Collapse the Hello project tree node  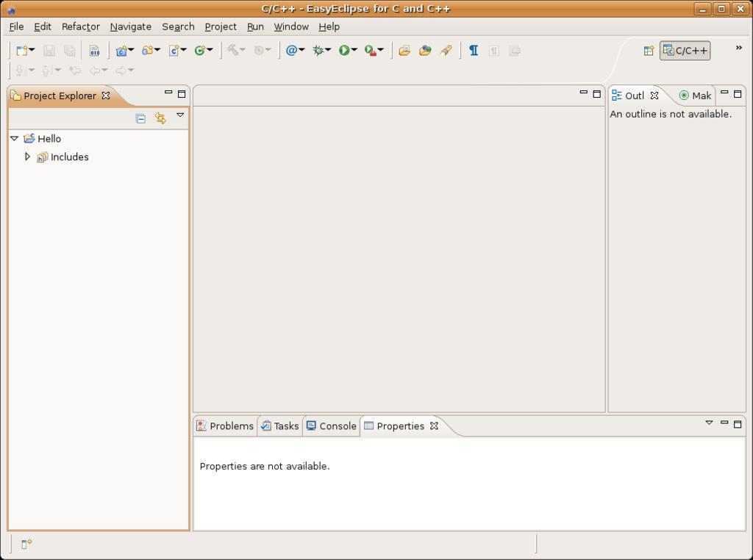click(x=14, y=138)
